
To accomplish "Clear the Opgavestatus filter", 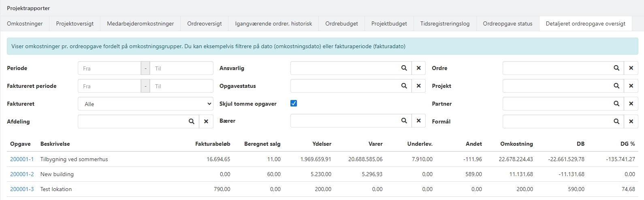I will point(418,86).
